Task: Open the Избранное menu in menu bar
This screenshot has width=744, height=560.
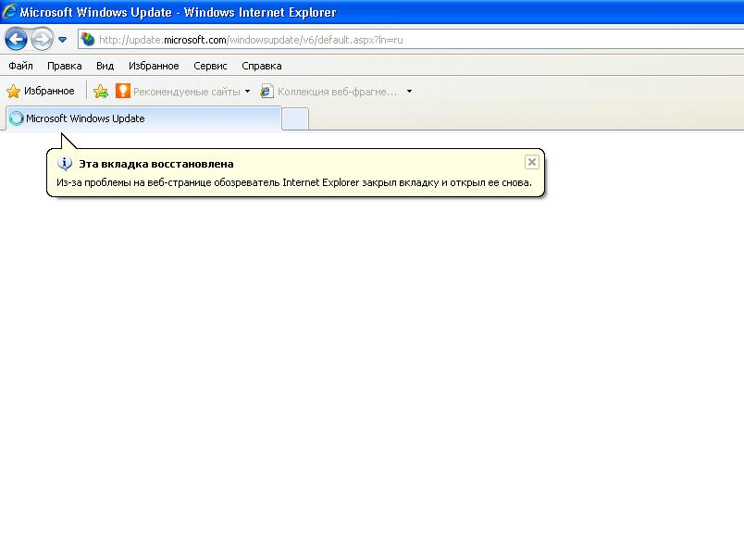Action: point(154,66)
